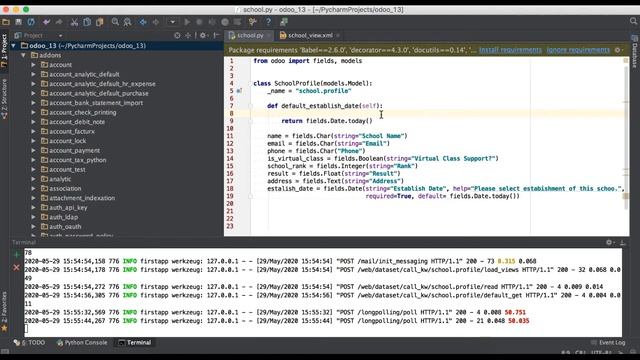Open the Terminal panel gear settings

click(x=609, y=242)
